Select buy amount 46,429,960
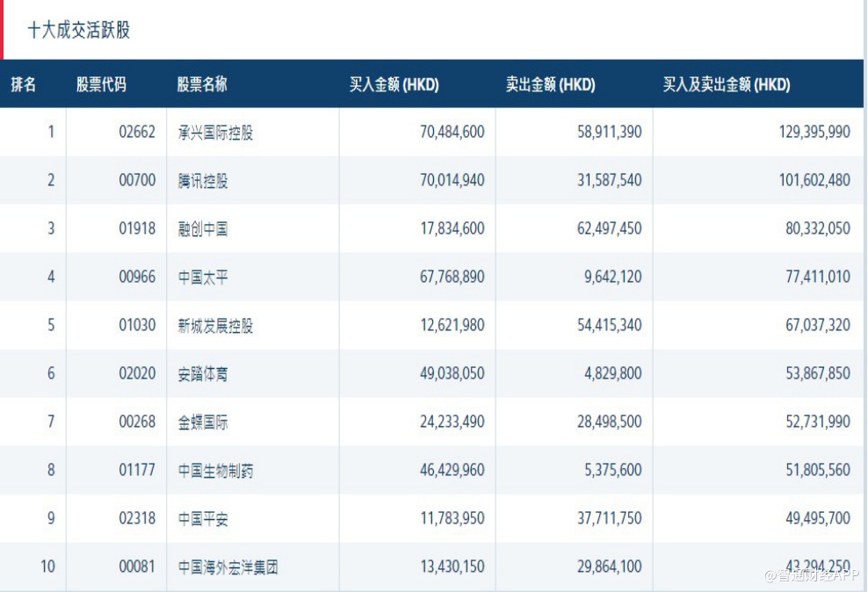 (x=452, y=470)
